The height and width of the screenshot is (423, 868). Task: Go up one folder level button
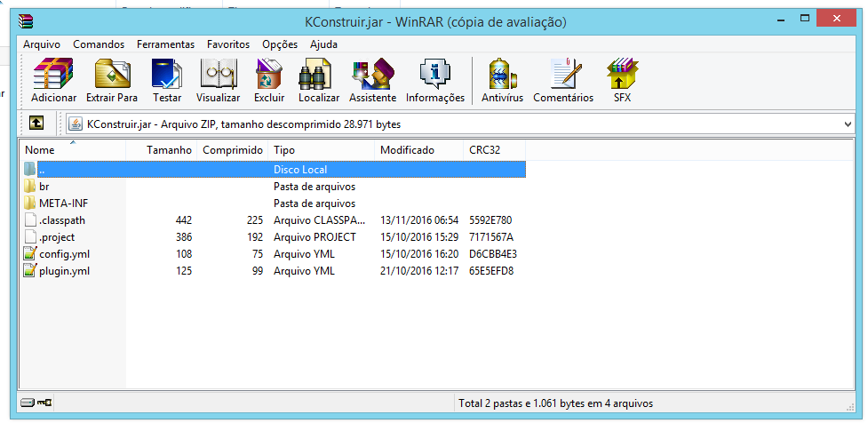[x=36, y=123]
